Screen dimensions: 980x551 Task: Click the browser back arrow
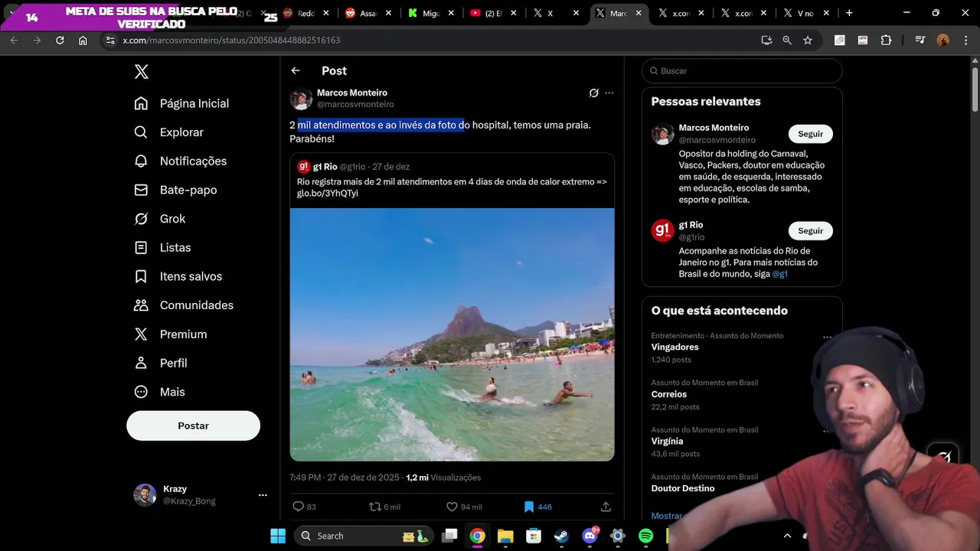[x=14, y=41]
